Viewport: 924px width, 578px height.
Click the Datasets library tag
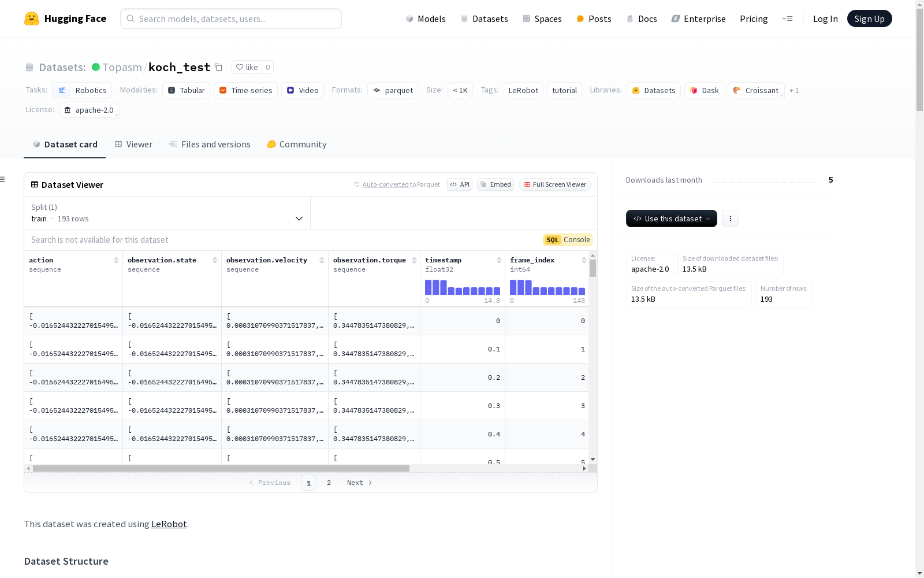(654, 90)
